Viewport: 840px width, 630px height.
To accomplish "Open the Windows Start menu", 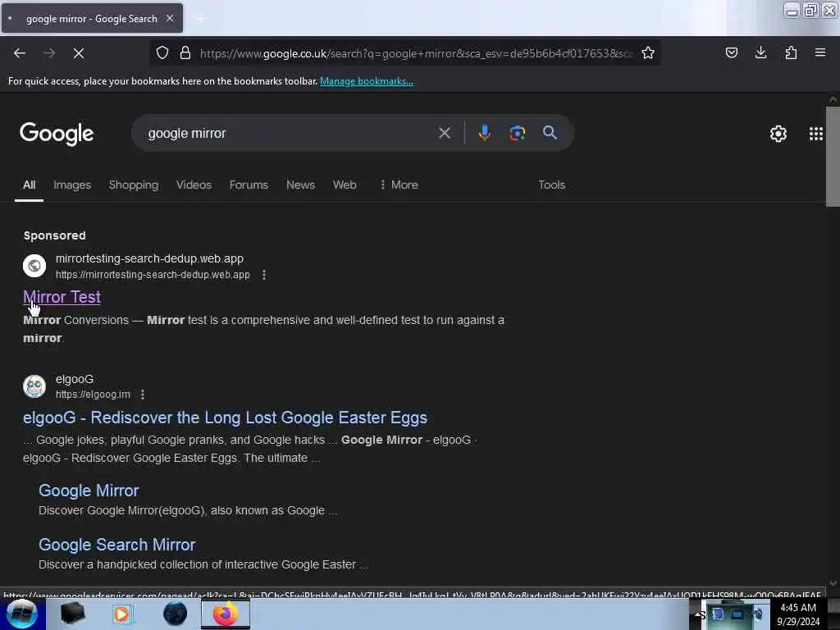I will (22, 614).
